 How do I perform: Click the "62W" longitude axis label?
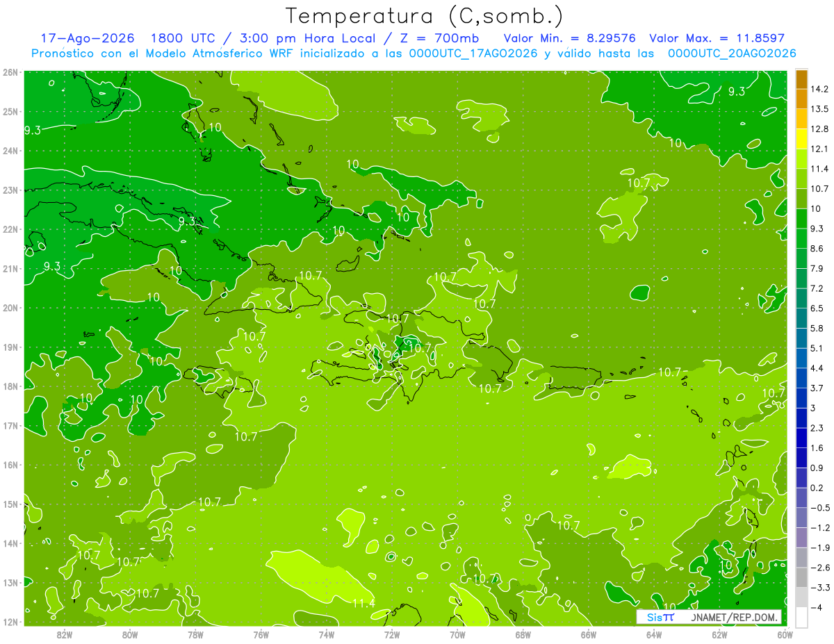pos(719,634)
